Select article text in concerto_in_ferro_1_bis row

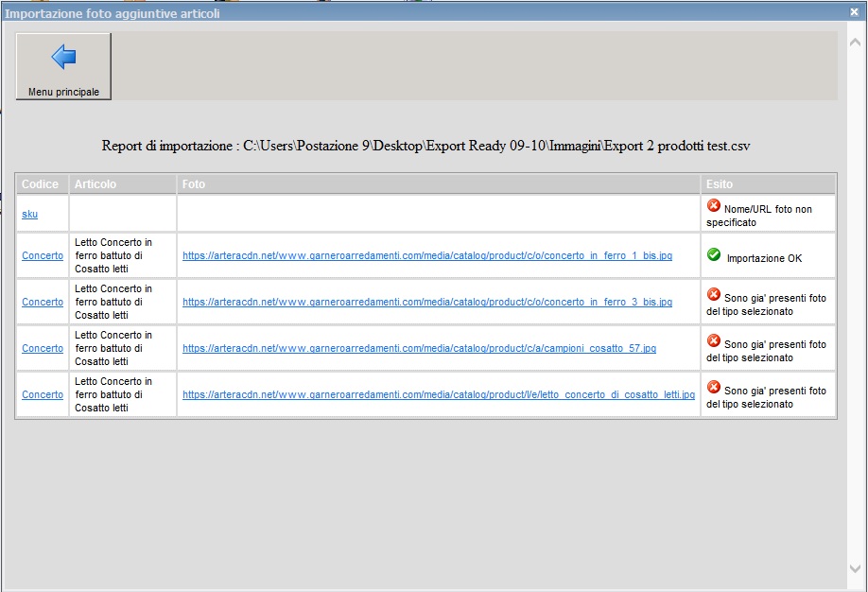[113, 255]
